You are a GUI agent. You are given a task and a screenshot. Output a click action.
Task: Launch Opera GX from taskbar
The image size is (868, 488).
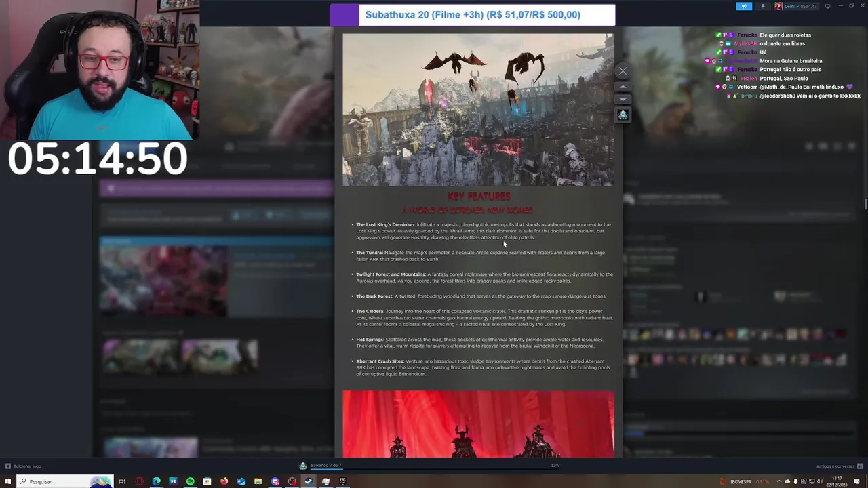[139, 481]
